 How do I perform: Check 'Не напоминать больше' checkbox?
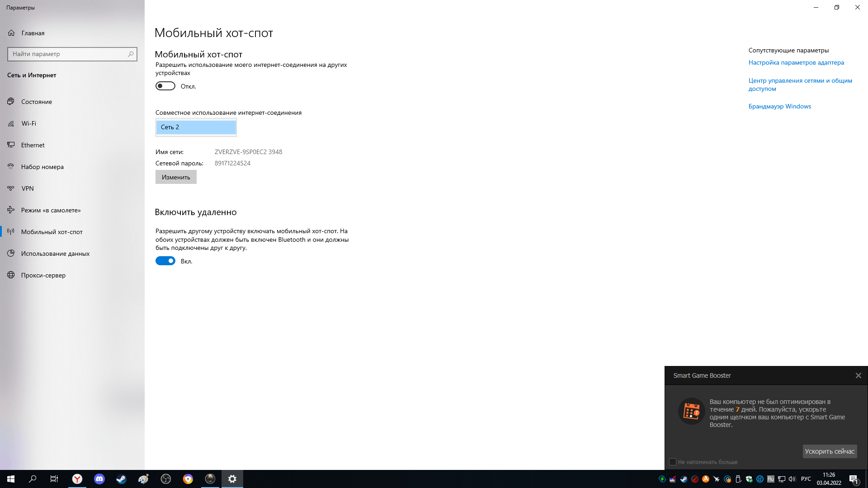point(672,462)
